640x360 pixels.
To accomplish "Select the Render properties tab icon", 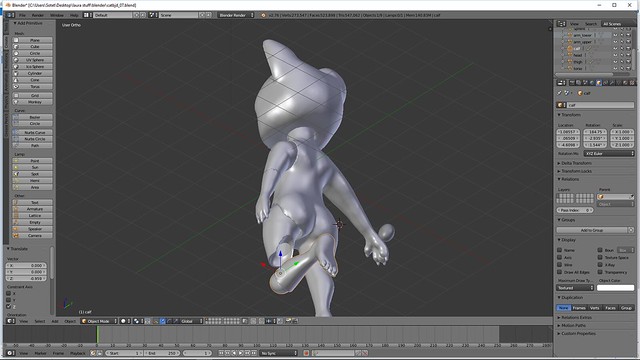I will (x=572, y=83).
